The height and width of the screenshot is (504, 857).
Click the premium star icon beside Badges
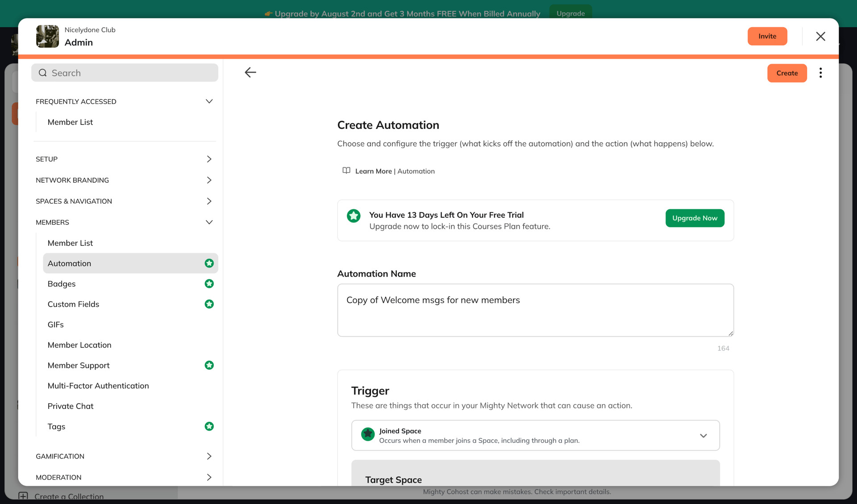click(x=209, y=284)
